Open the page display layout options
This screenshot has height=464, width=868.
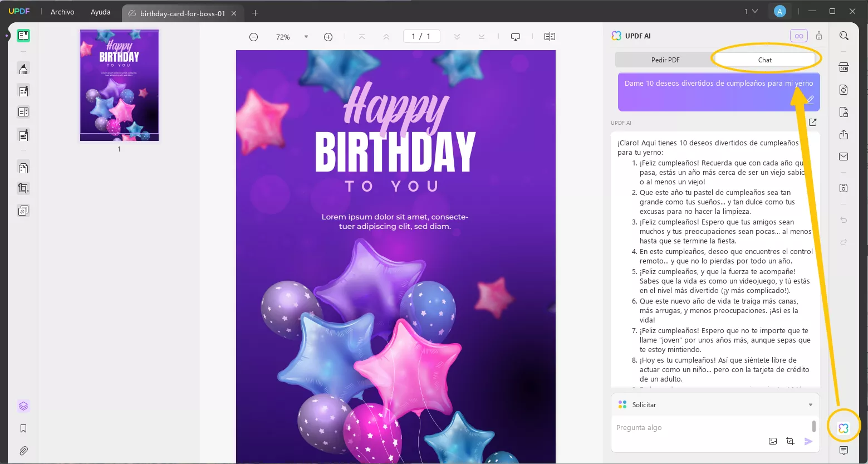point(550,37)
